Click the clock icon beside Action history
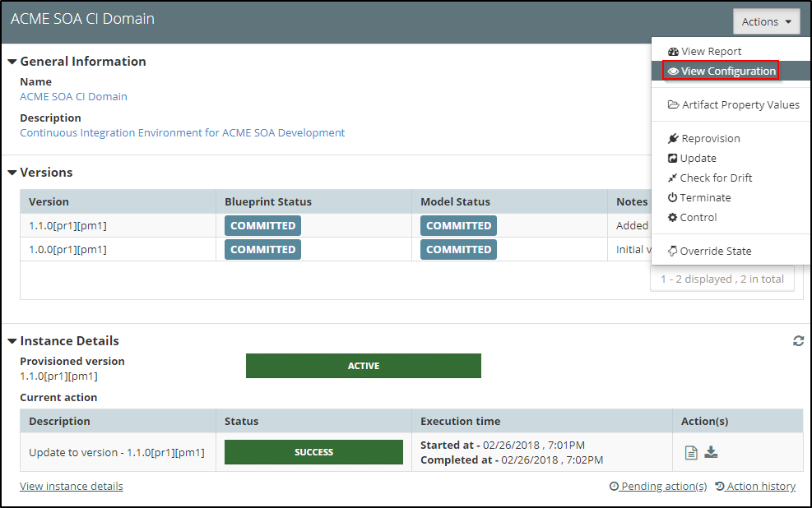This screenshot has width=812, height=508. tap(720, 486)
